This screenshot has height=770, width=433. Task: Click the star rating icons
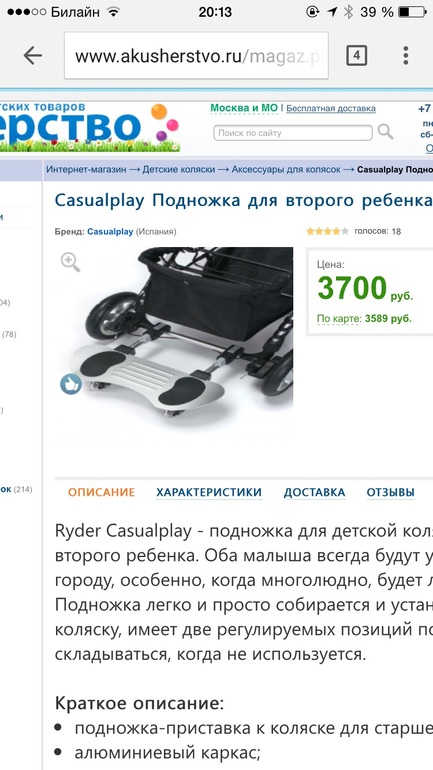[x=327, y=231]
